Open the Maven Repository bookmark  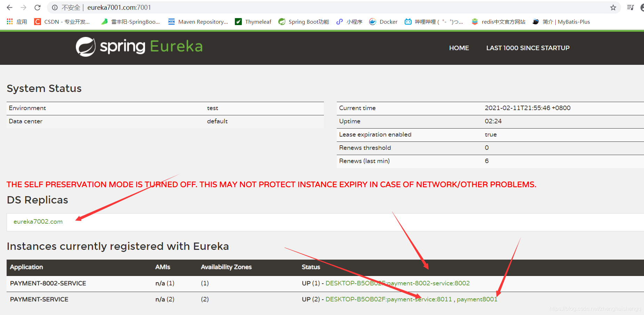[198, 22]
